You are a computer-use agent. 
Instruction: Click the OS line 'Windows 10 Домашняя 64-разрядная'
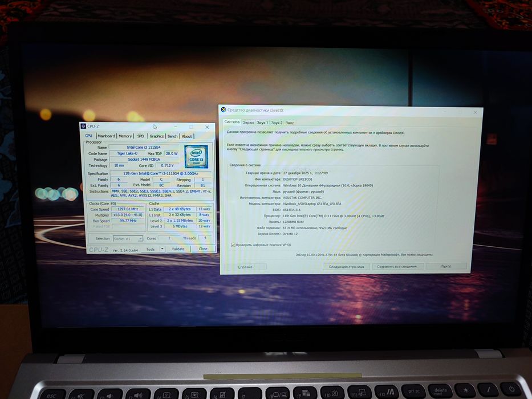pyautogui.click(x=328, y=186)
